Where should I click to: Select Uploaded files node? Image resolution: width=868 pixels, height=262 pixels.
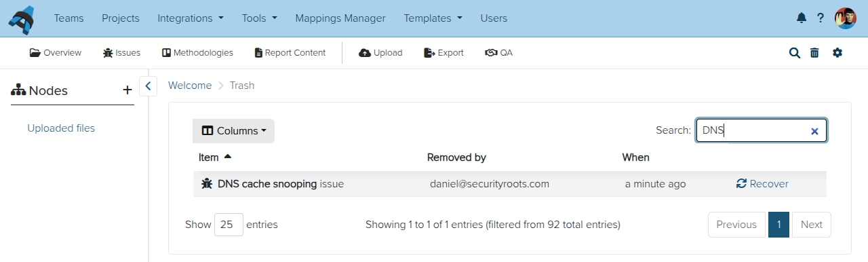[61, 128]
